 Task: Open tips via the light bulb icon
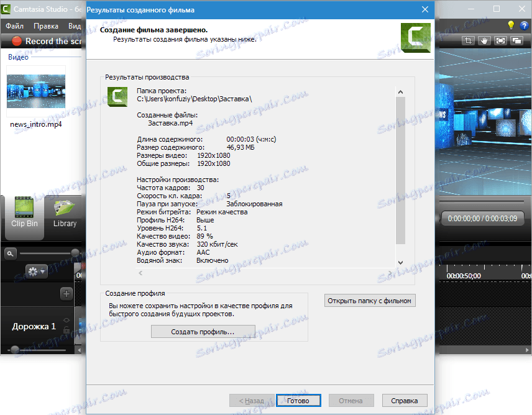point(511,25)
